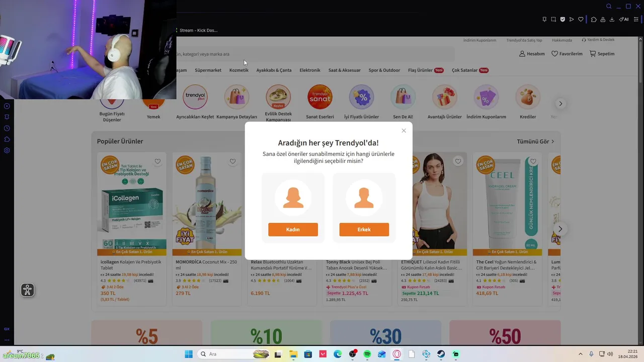644x362 pixels.
Task: Open Opera easy setup sliders menu
Action: tap(636, 20)
